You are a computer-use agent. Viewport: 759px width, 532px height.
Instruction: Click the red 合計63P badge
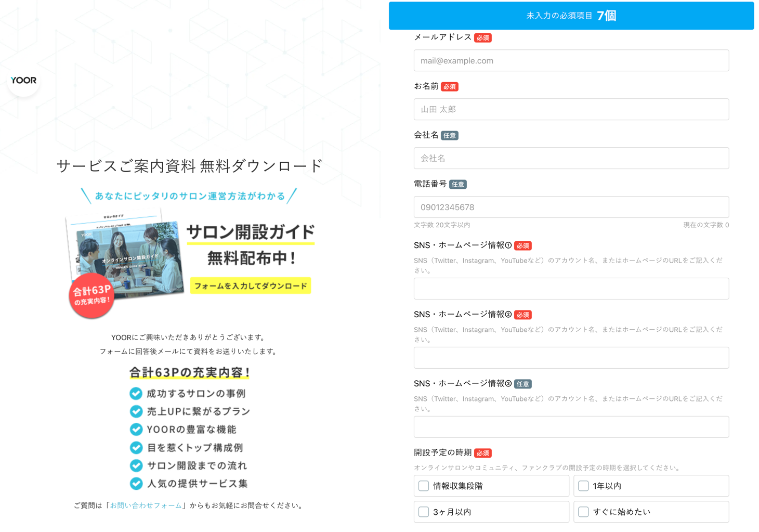pyautogui.click(x=91, y=295)
